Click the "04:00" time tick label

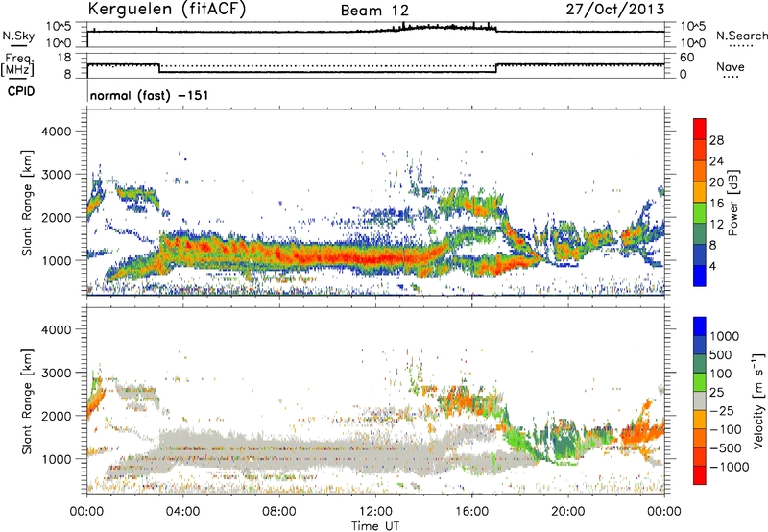click(x=182, y=512)
